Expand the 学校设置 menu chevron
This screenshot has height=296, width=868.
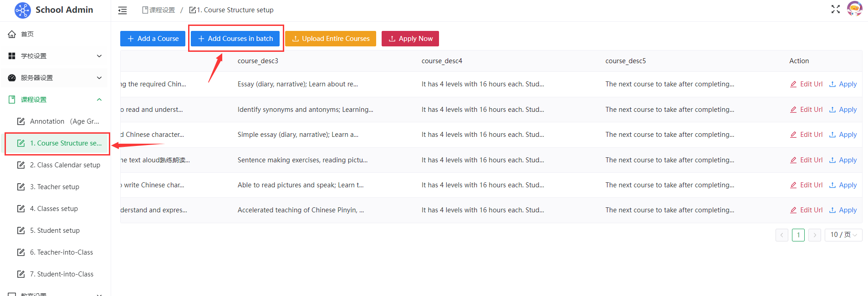click(99, 56)
